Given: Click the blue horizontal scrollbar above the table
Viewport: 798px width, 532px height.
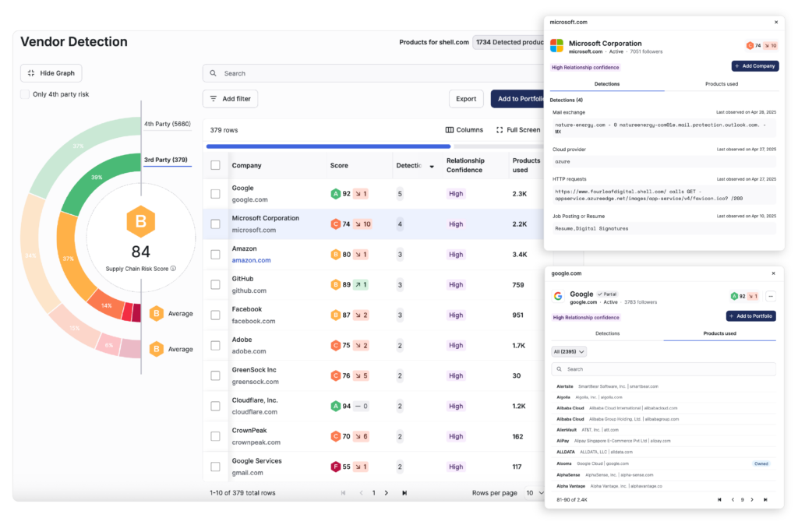Looking at the screenshot, I should [x=328, y=146].
